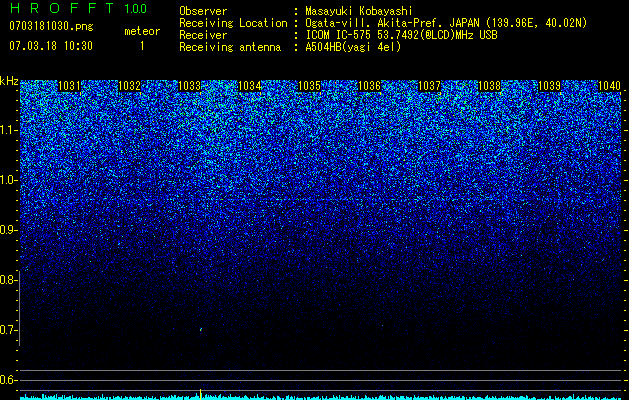Click the 1039 time marker

point(550,86)
